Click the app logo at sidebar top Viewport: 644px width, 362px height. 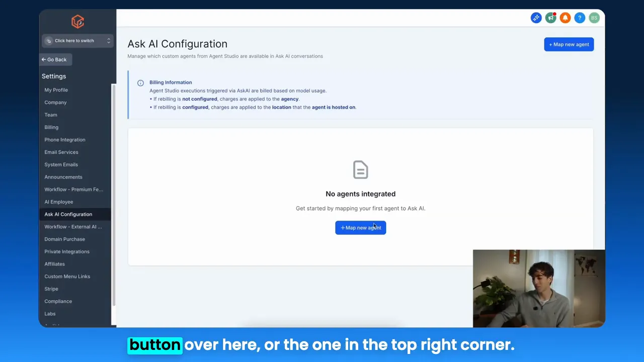[x=77, y=21]
